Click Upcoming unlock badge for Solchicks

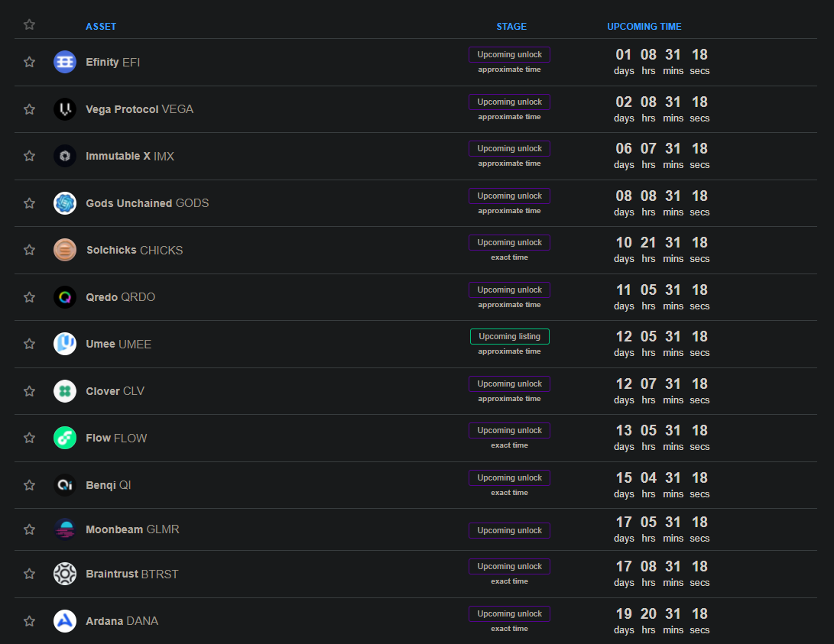click(x=510, y=243)
